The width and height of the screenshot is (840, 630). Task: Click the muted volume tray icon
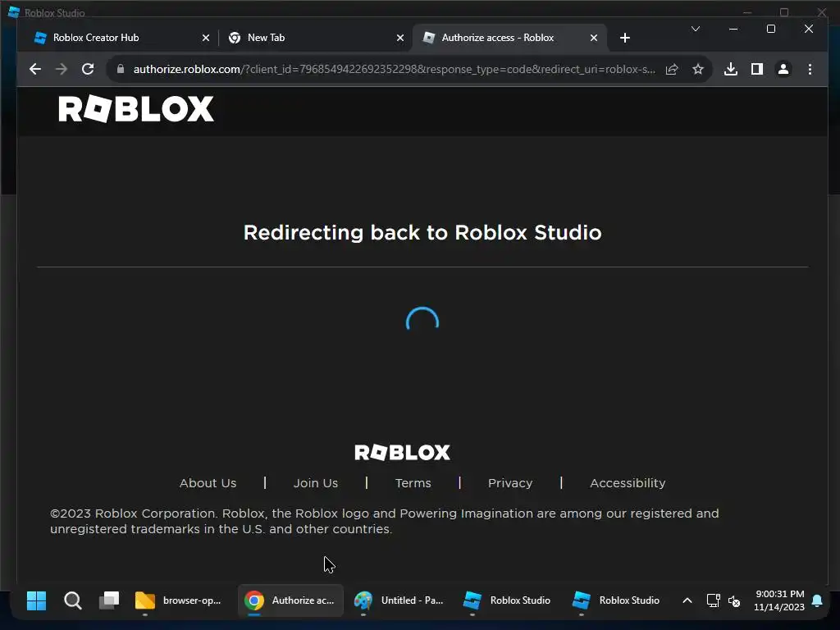coord(734,601)
